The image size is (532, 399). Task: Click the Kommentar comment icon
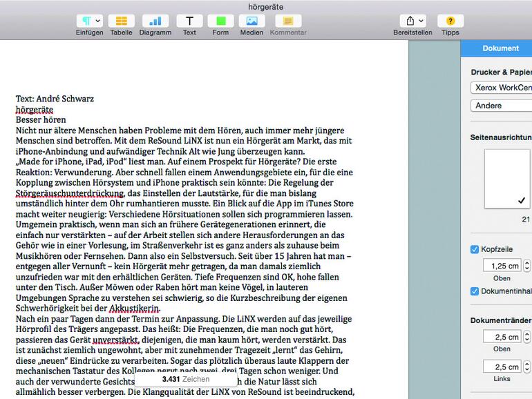[x=288, y=21]
